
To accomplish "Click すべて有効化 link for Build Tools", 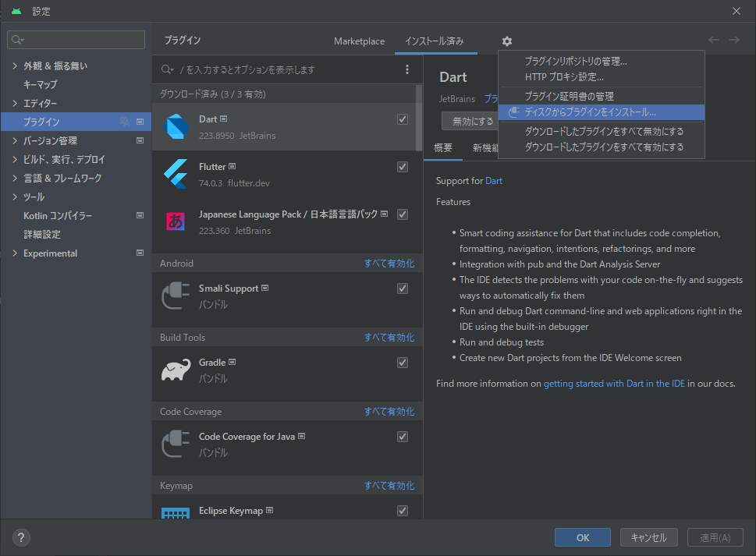I will coord(389,338).
